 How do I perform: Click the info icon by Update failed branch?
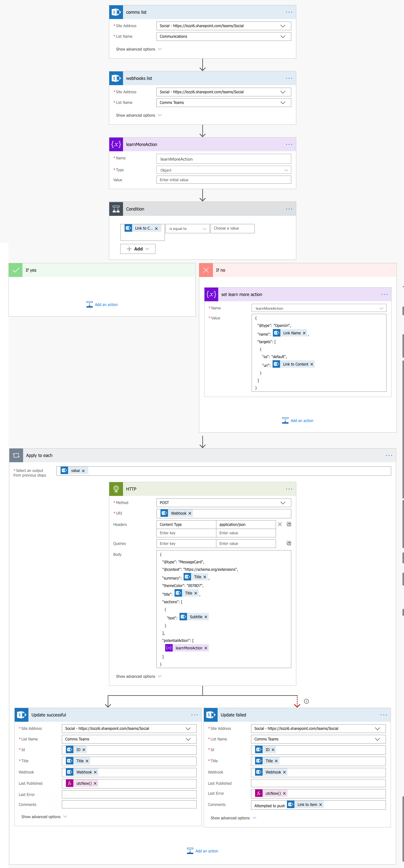pos(306,701)
